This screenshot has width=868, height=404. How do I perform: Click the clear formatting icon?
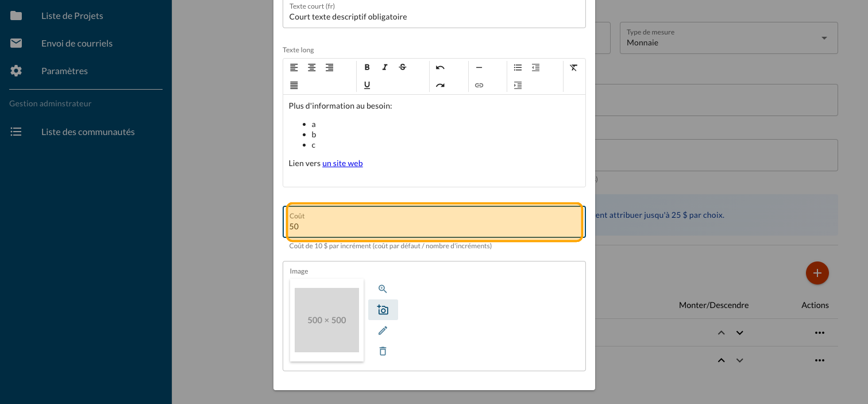click(573, 67)
